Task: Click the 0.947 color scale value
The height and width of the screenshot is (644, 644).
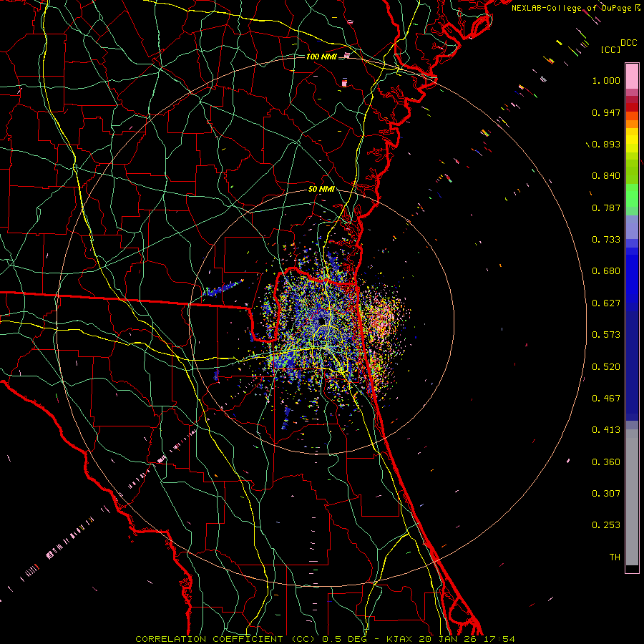Action: (x=606, y=112)
